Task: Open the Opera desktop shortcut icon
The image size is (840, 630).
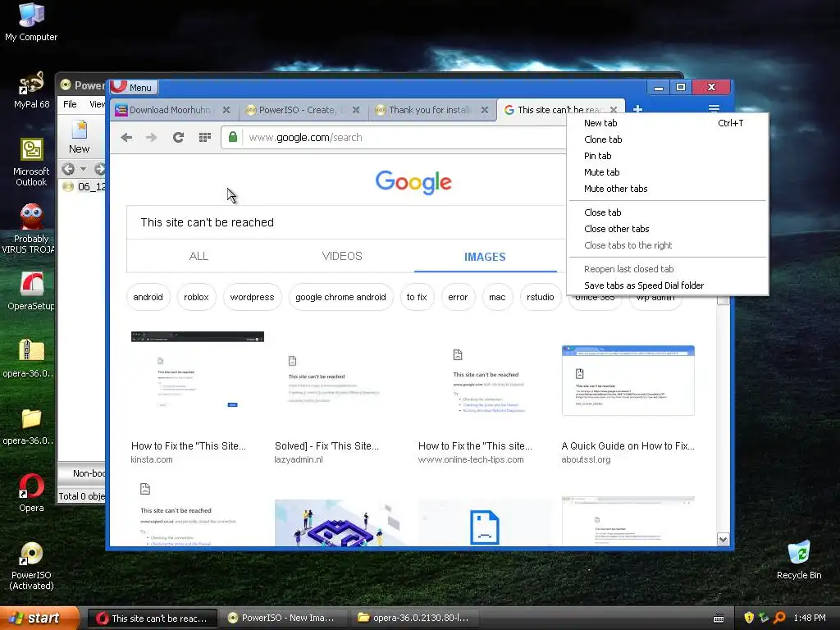Action: point(32,493)
